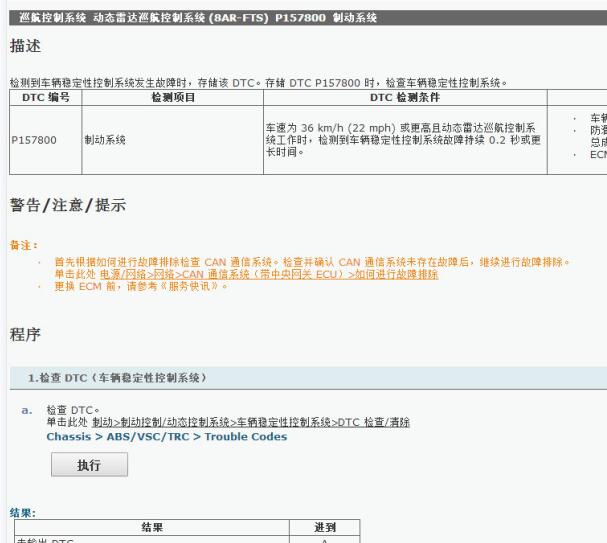
Task: Click the note 更换 ECM 前，请参考《服务快讯》
Action: [141, 286]
